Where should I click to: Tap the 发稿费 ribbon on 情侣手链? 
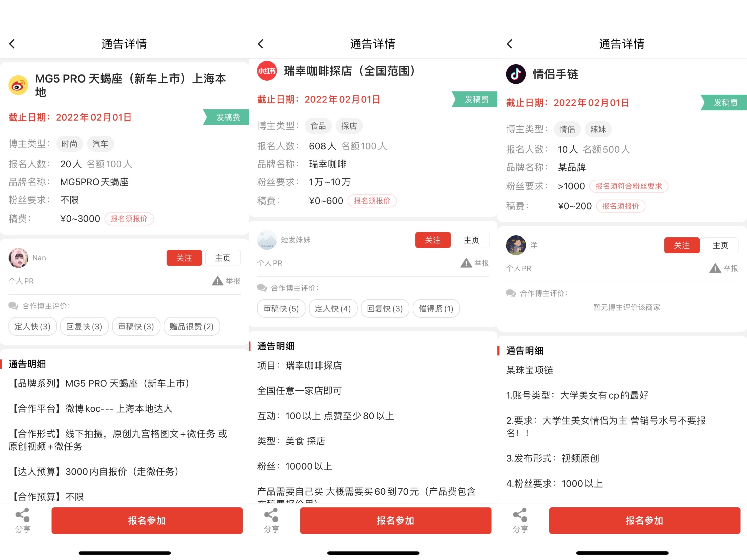coord(724,103)
